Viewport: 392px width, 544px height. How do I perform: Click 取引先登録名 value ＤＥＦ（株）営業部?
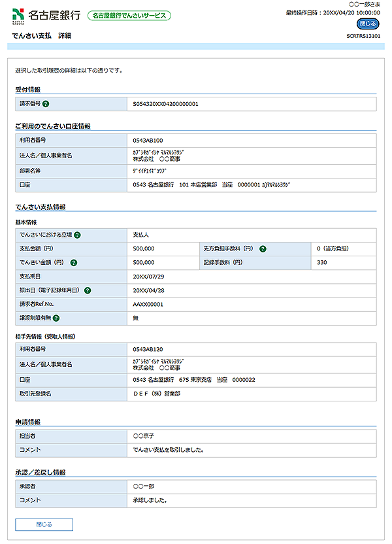point(156,394)
